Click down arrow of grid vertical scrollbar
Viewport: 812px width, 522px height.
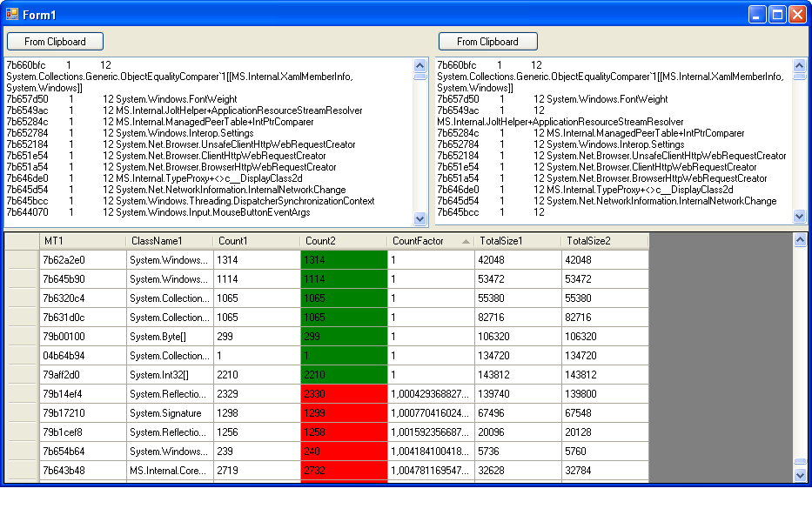click(x=800, y=475)
